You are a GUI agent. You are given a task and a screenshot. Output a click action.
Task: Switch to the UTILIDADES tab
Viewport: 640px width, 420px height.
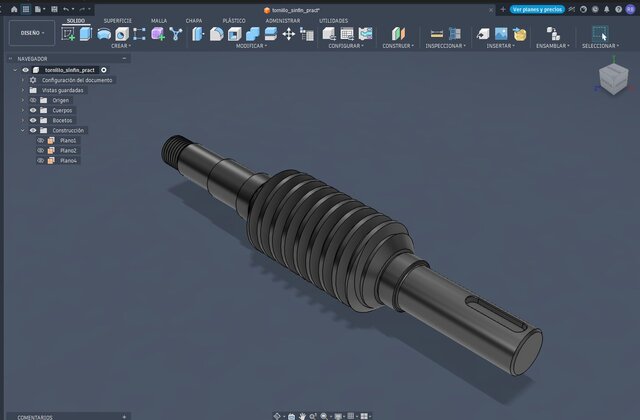pyautogui.click(x=333, y=21)
